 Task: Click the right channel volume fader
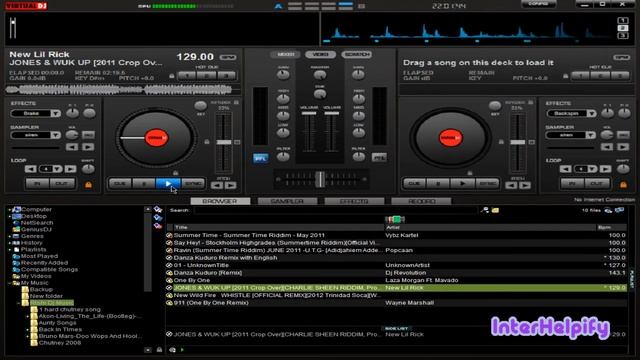coord(331,113)
